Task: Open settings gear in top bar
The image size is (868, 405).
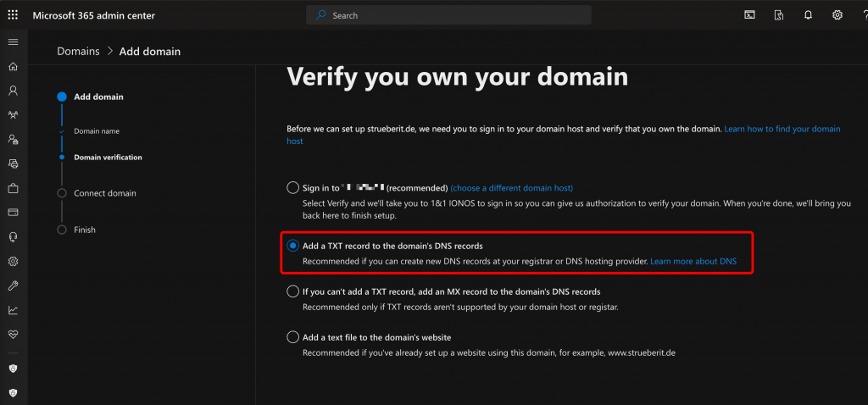Action: point(837,15)
